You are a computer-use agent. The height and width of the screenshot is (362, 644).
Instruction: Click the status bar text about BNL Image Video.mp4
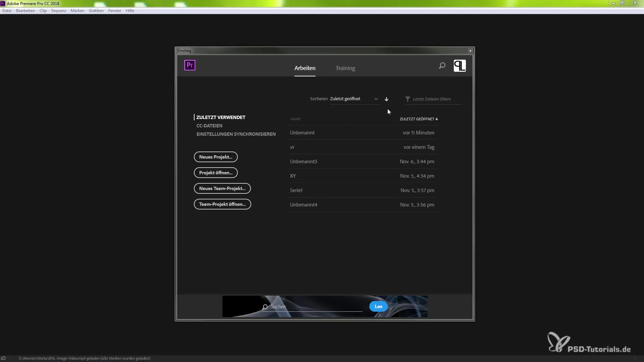point(85,358)
